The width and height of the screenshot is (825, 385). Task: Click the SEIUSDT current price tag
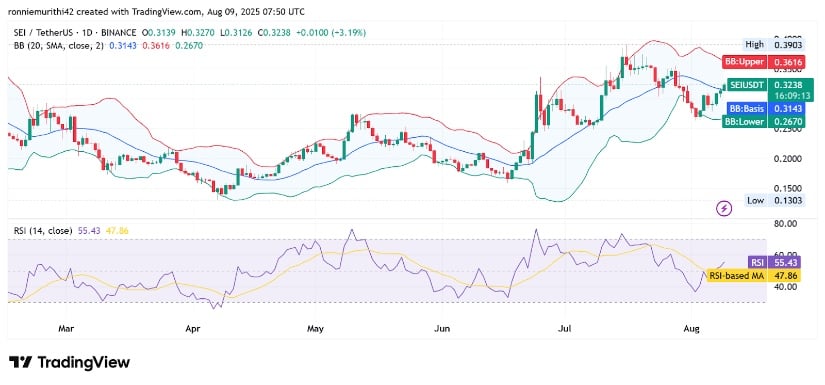coord(769,90)
